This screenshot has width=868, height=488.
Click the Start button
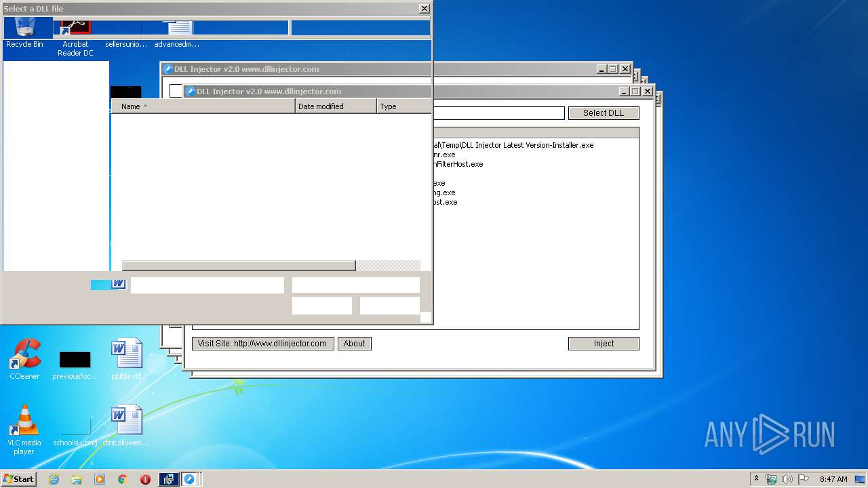[x=18, y=479]
